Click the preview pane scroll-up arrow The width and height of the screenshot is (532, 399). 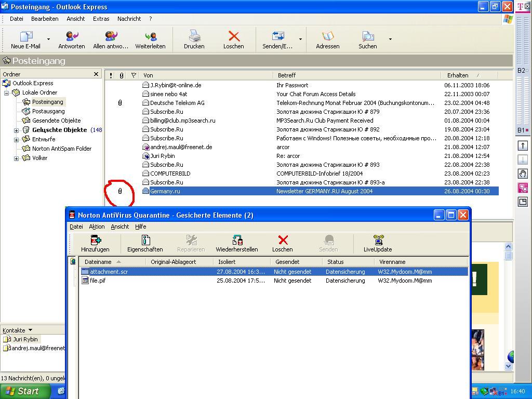coord(508,246)
